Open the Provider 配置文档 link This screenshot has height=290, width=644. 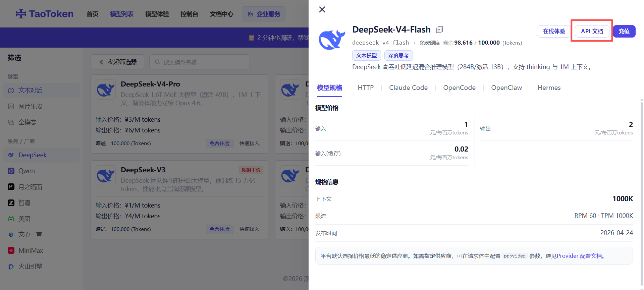click(x=580, y=256)
